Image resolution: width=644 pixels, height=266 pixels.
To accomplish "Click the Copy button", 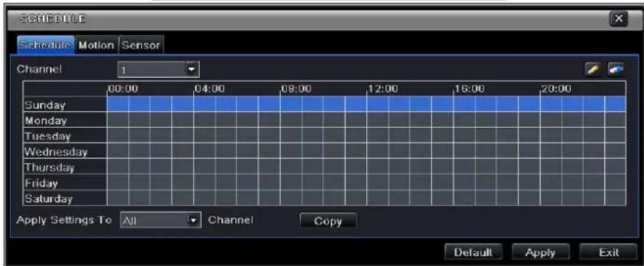I will (x=328, y=221).
